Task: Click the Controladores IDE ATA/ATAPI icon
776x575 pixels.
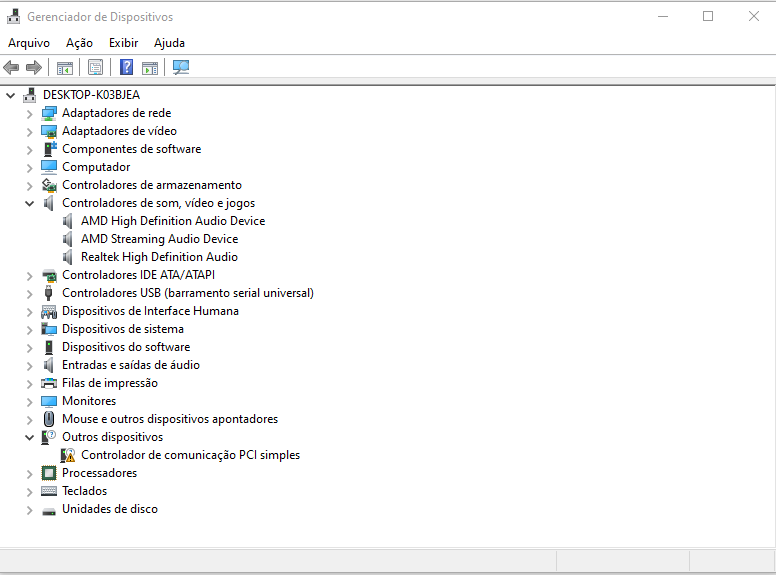Action: pos(49,275)
